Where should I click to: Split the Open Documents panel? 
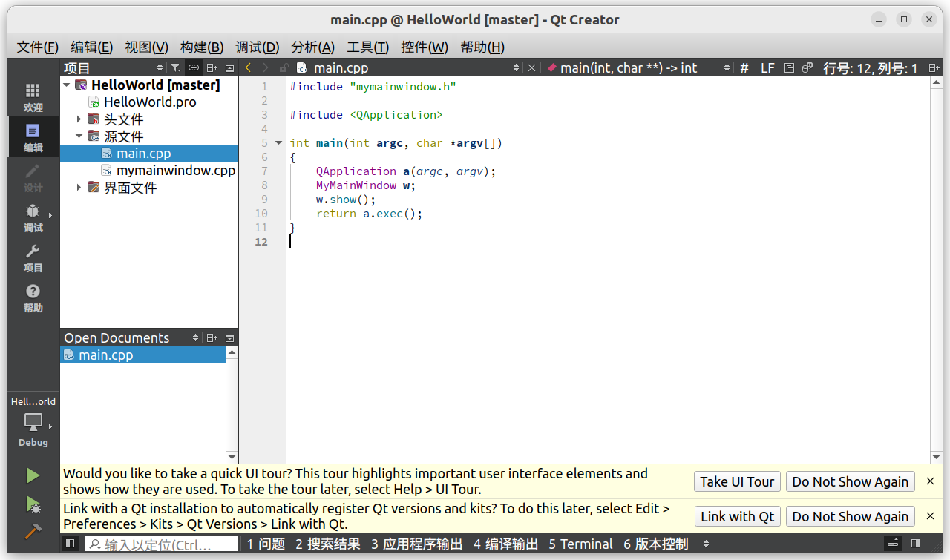pos(212,337)
